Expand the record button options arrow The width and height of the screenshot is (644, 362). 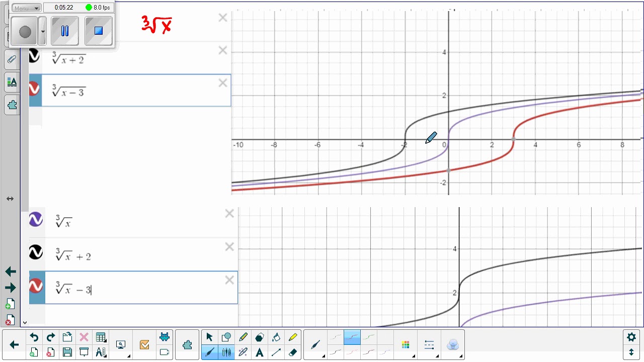click(43, 31)
